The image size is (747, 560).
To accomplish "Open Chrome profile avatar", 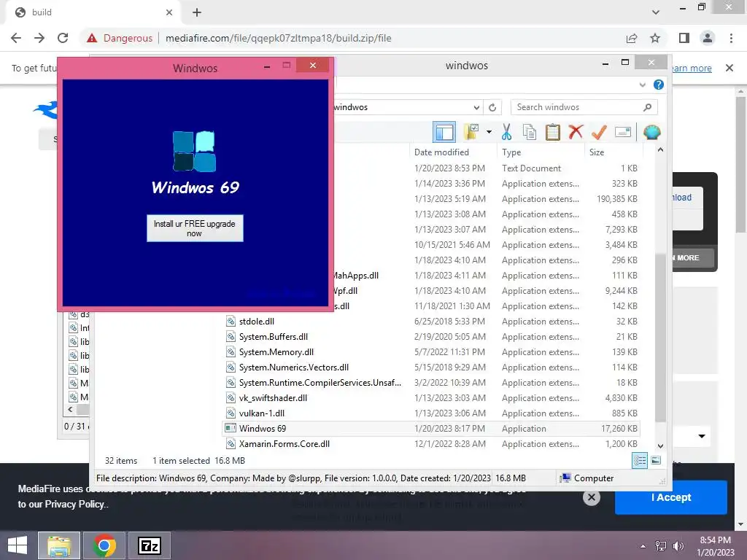I will [x=708, y=38].
